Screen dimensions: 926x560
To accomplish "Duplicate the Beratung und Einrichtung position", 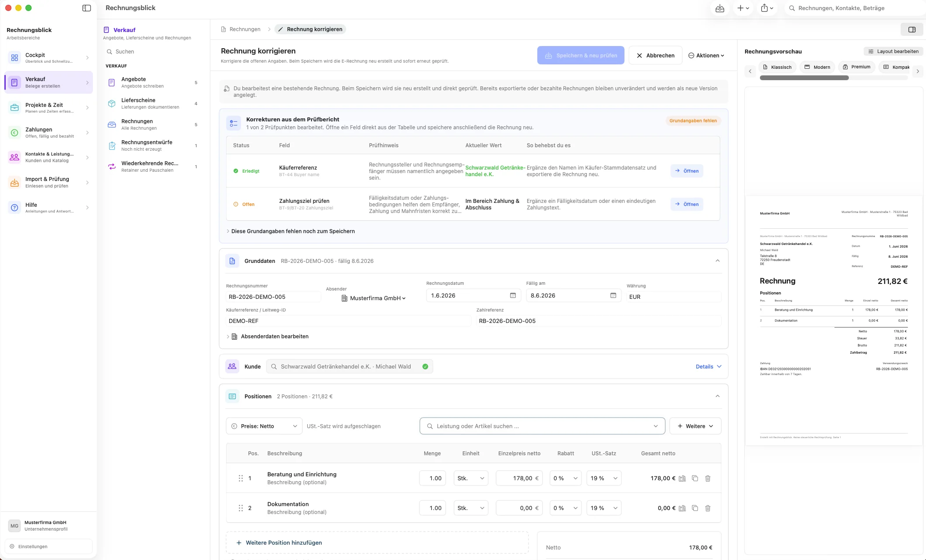I will tap(695, 478).
